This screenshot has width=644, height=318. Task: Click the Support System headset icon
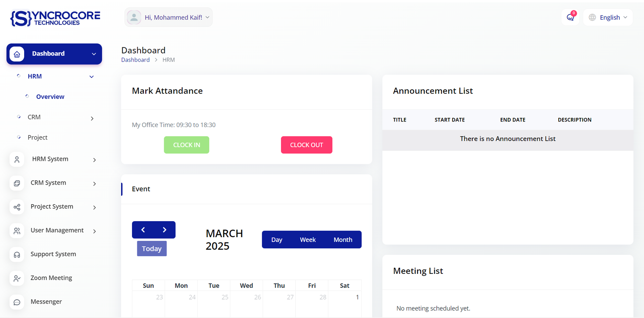coord(17,254)
